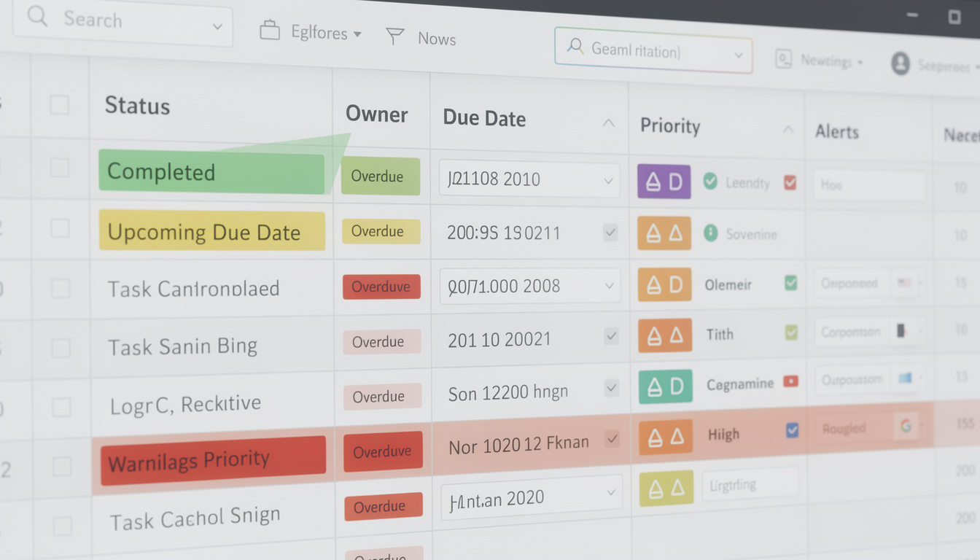Click the funnel filter icon beside Nows

[394, 36]
